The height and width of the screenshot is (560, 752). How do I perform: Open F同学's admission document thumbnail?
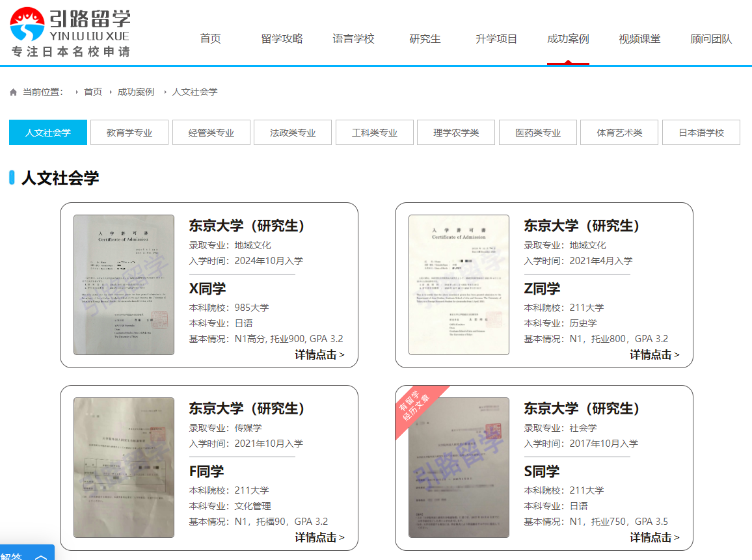coord(124,468)
